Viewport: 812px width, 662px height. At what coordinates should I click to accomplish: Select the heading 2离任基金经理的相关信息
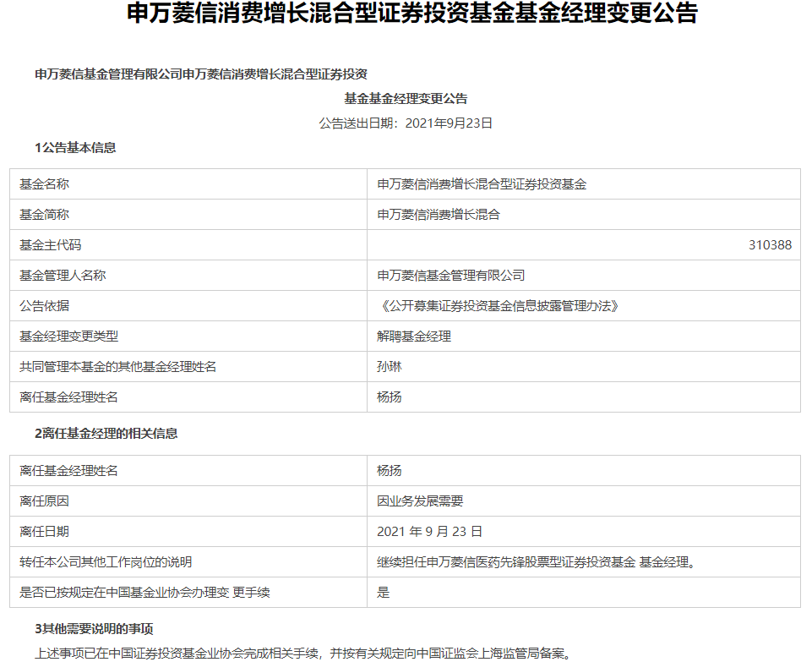pos(106,434)
